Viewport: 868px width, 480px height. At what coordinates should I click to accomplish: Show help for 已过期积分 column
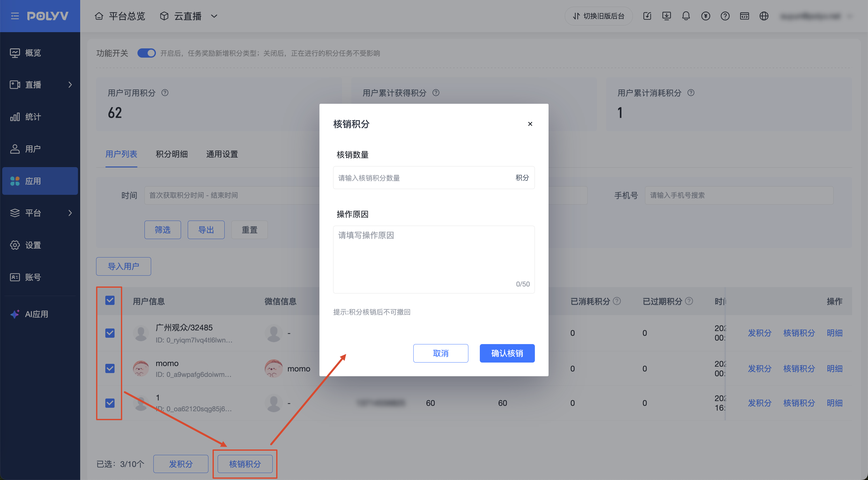point(689,301)
